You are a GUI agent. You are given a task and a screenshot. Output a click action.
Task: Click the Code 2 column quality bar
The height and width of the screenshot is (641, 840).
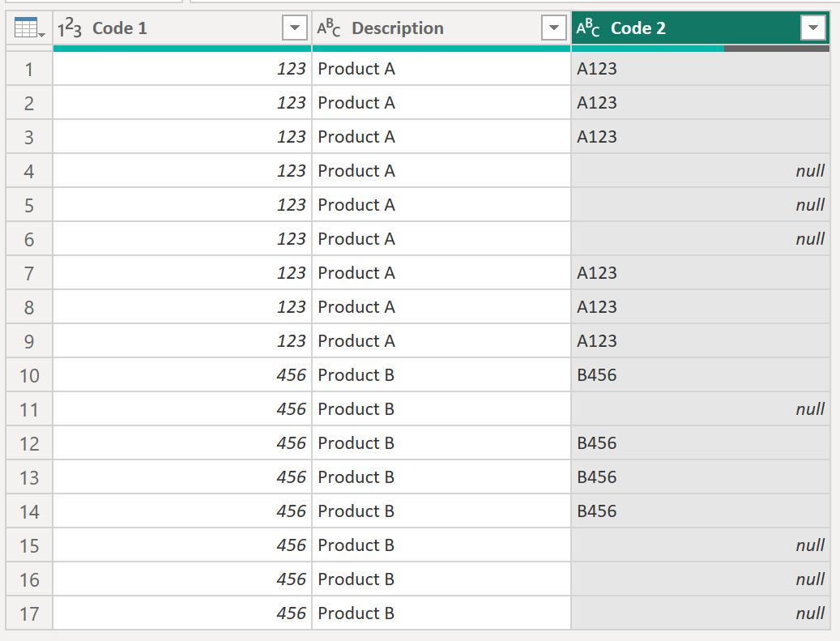701,49
